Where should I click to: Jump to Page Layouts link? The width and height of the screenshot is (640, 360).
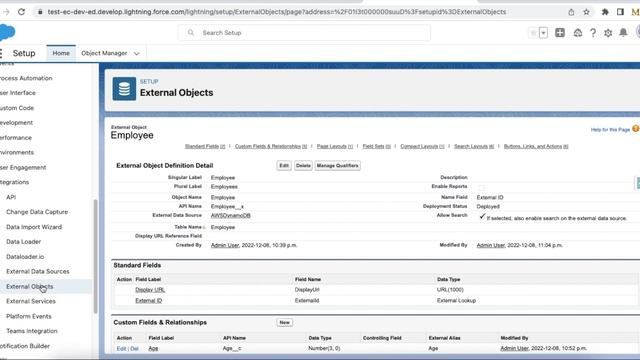pos(335,146)
